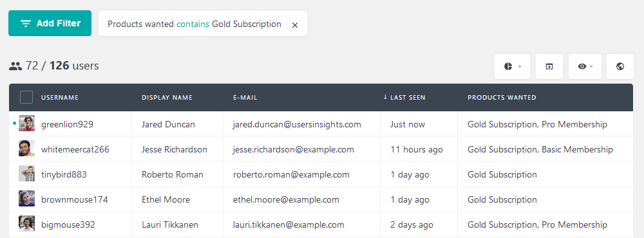Open greenlion929 user avatar
Viewport: 644px width, 238px height.
(26, 124)
